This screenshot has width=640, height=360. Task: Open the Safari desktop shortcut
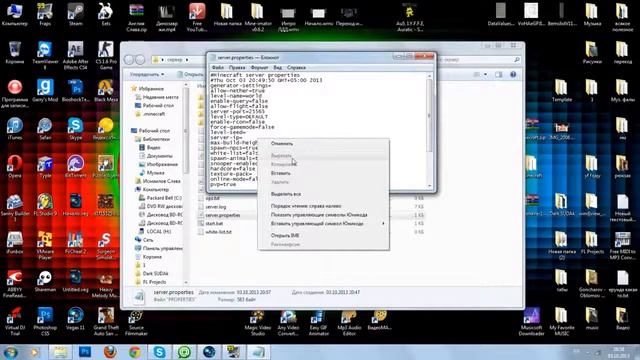point(45,129)
